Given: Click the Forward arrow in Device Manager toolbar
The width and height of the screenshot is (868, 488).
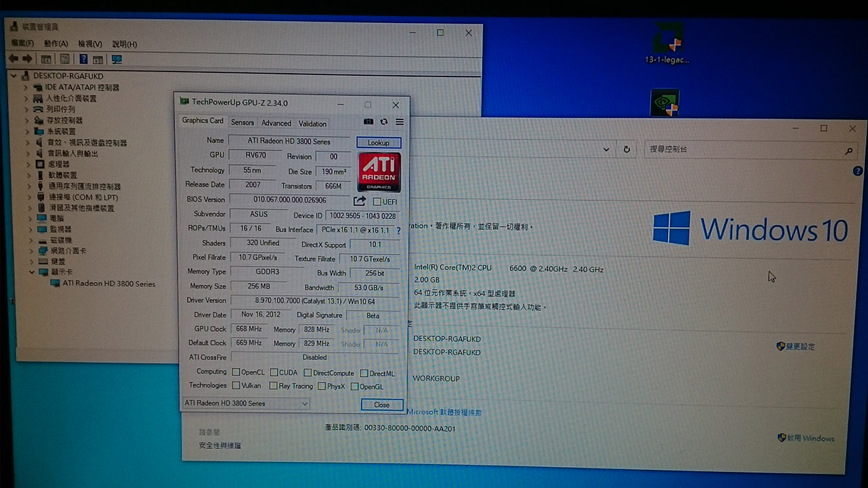Looking at the screenshot, I should pos(27,59).
